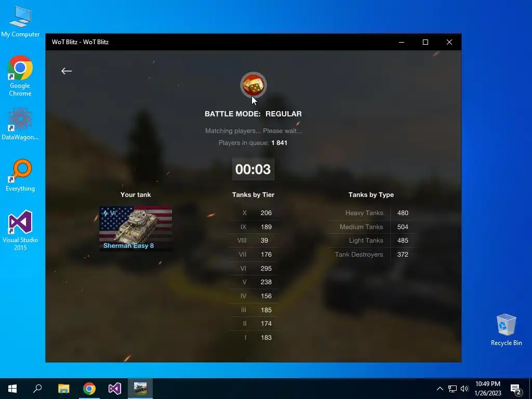532x399 pixels.
Task: Open the DataWagon desktop shortcut
Action: tap(20, 124)
